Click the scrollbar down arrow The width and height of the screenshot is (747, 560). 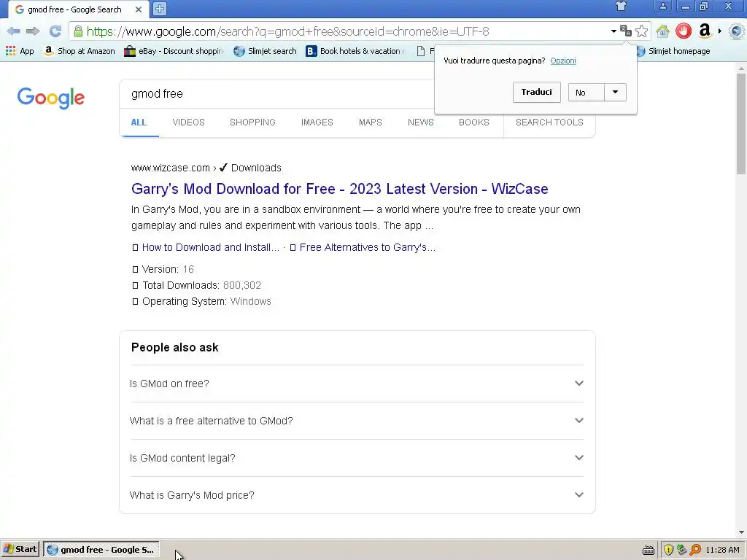point(741,532)
